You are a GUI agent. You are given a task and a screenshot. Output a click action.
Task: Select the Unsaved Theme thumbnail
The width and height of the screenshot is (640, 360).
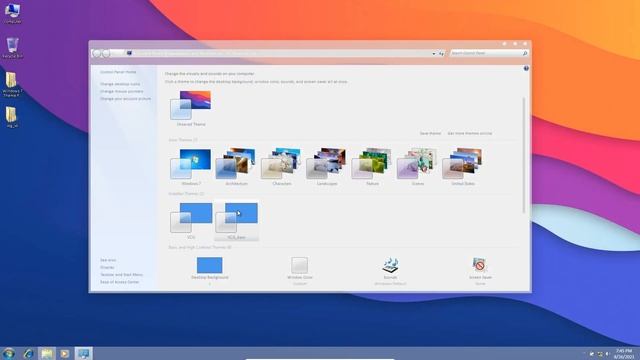pyautogui.click(x=191, y=105)
